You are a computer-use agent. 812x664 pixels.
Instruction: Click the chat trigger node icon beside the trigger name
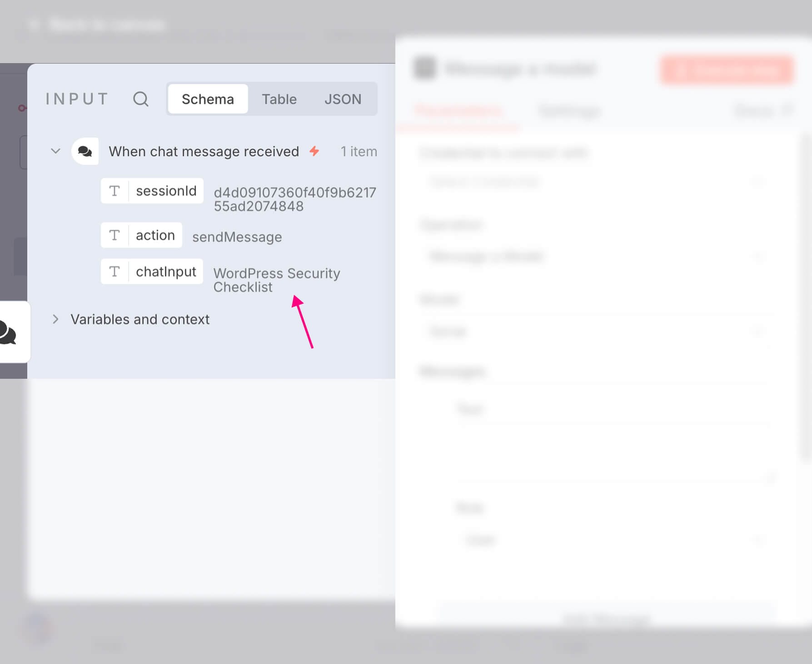pyautogui.click(x=85, y=151)
